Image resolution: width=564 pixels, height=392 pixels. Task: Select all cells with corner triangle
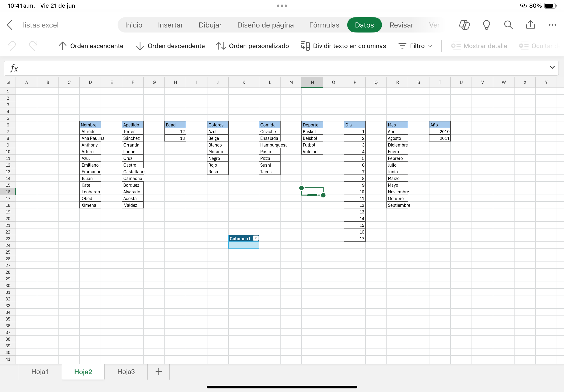point(8,82)
